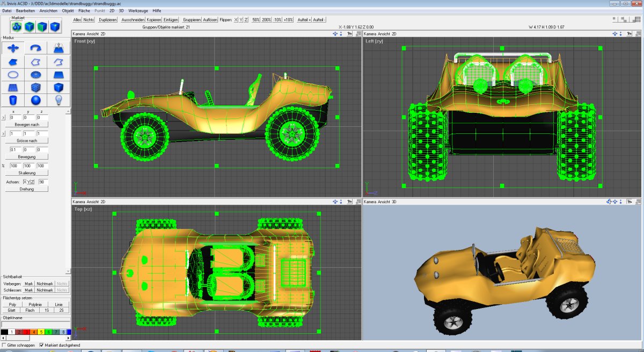
Task: Open the Bearbeiten menu
Action: [25, 10]
